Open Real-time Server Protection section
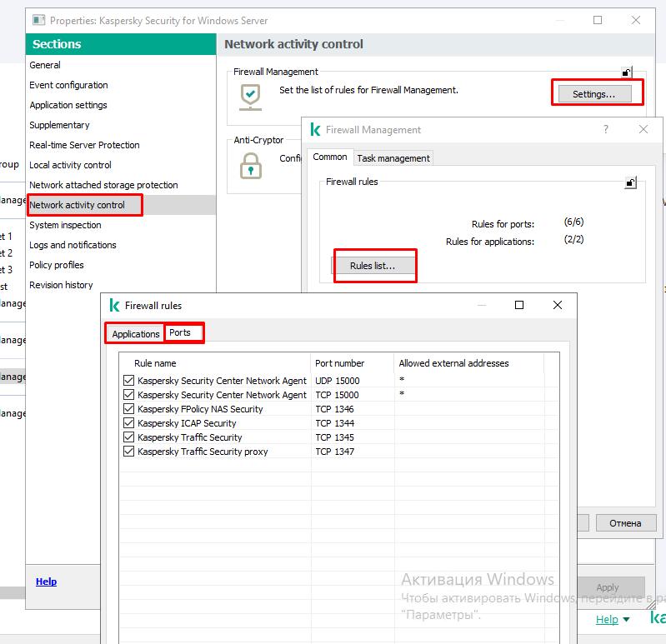This screenshot has width=666, height=644. pos(84,145)
